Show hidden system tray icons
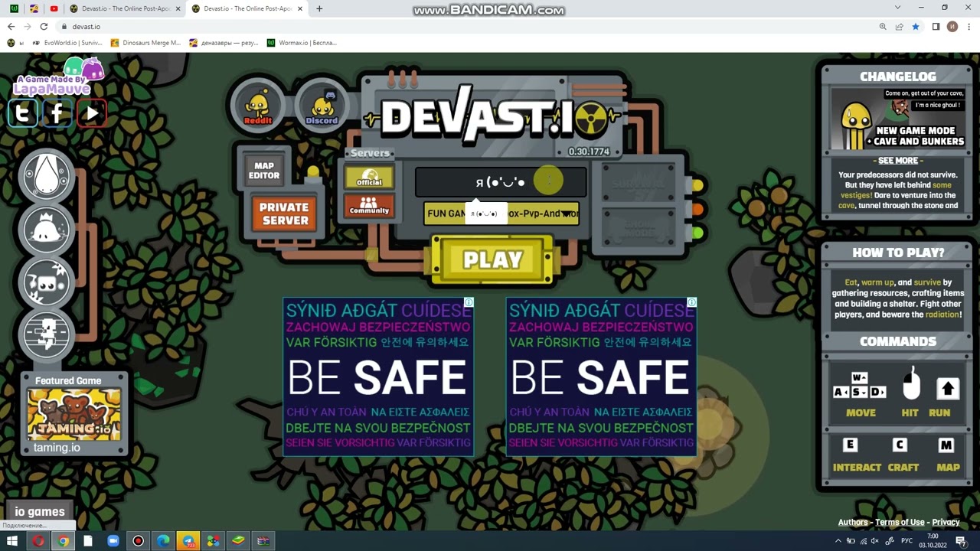980x551 pixels. coord(838,541)
